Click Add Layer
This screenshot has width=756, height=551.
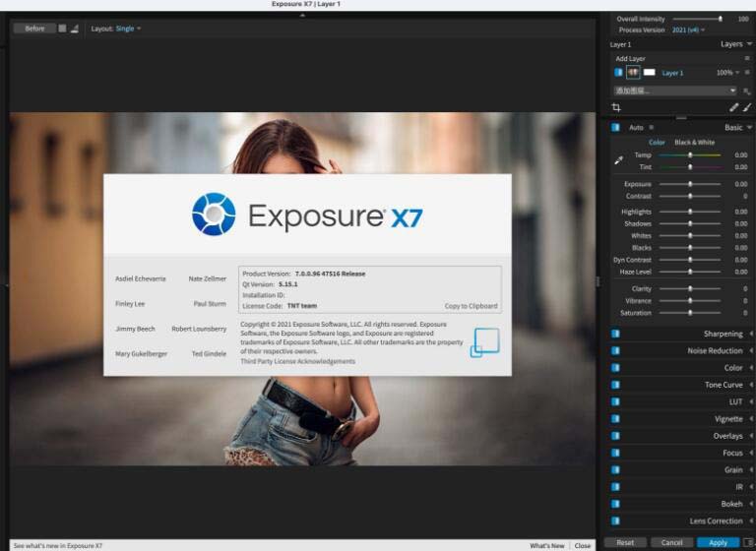pyautogui.click(x=630, y=58)
